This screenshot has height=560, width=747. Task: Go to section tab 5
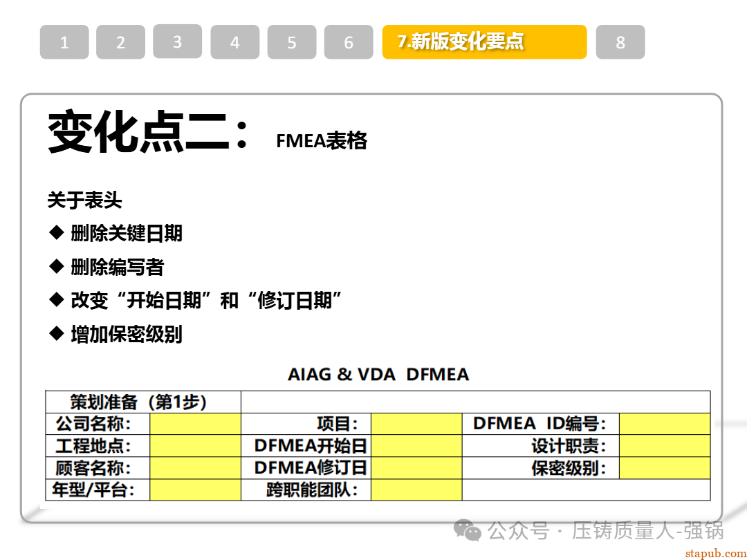click(x=292, y=42)
